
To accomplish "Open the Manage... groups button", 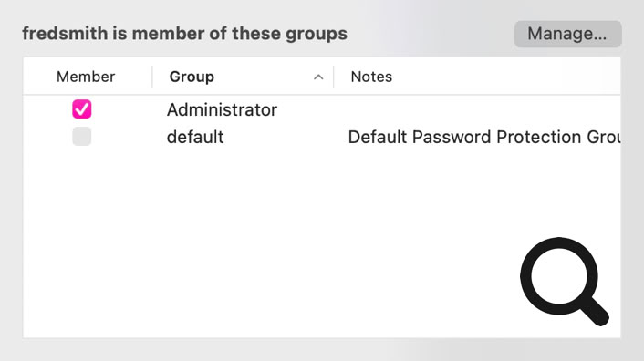I will click(568, 34).
